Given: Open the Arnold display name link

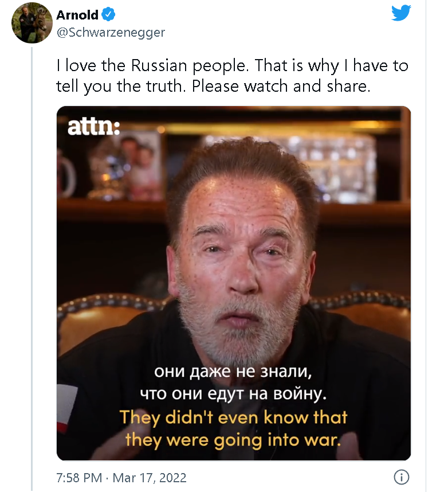Looking at the screenshot, I should [77, 15].
